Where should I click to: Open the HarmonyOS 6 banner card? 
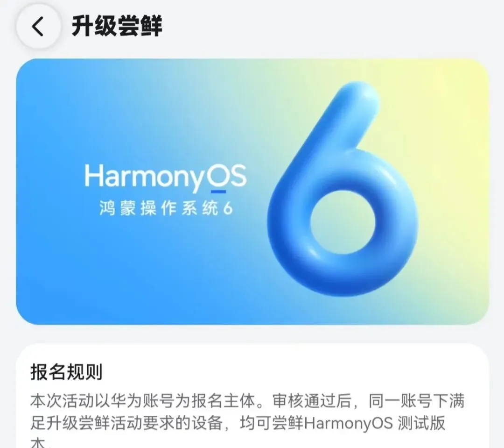[x=252, y=191]
